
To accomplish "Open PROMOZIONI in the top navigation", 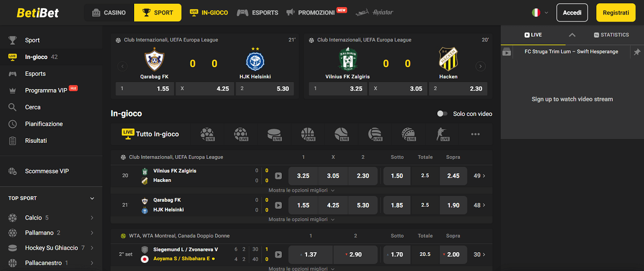I will 317,12.
